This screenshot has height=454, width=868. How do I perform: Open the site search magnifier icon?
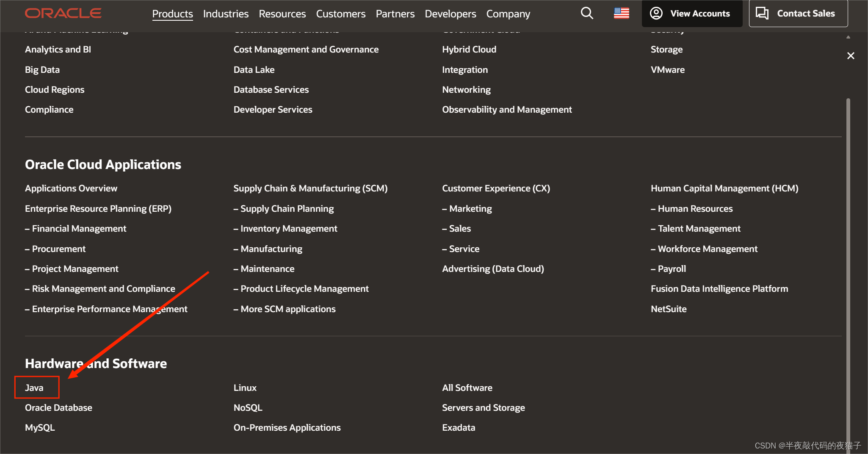point(587,13)
